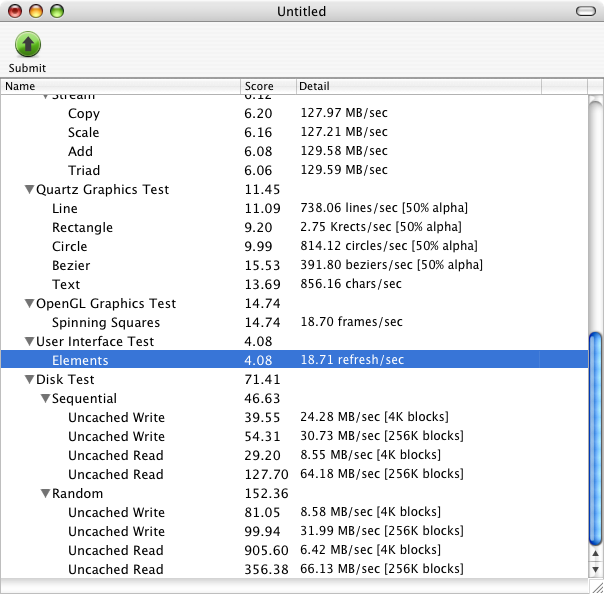
Task: Sort by the Score column header
Action: point(268,87)
